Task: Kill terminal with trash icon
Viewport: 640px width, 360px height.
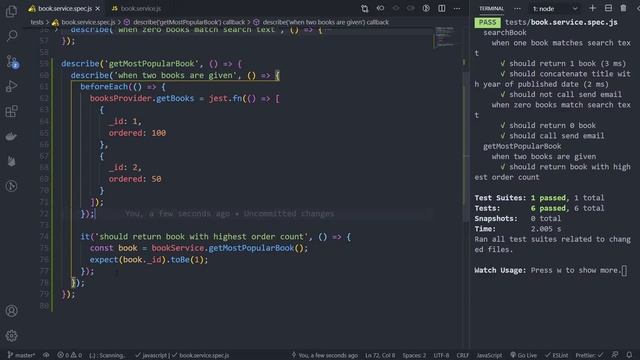Action: [x=623, y=9]
